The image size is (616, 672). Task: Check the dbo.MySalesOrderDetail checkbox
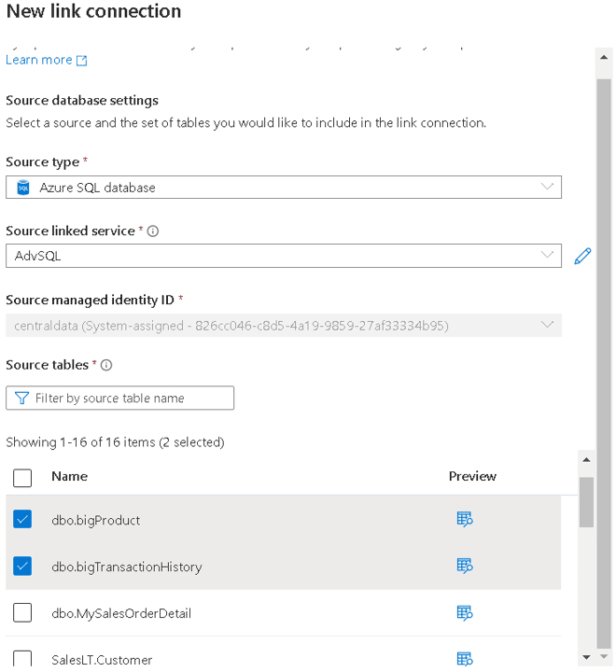22,612
